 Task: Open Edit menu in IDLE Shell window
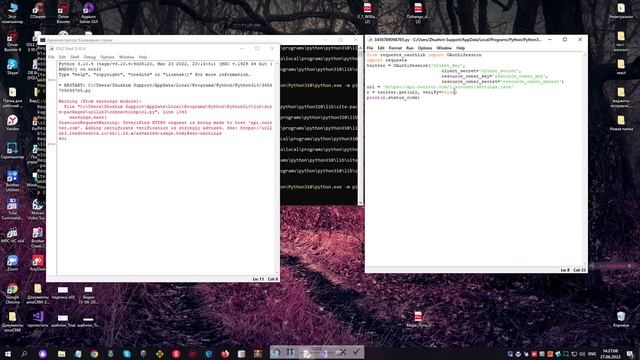point(62,57)
